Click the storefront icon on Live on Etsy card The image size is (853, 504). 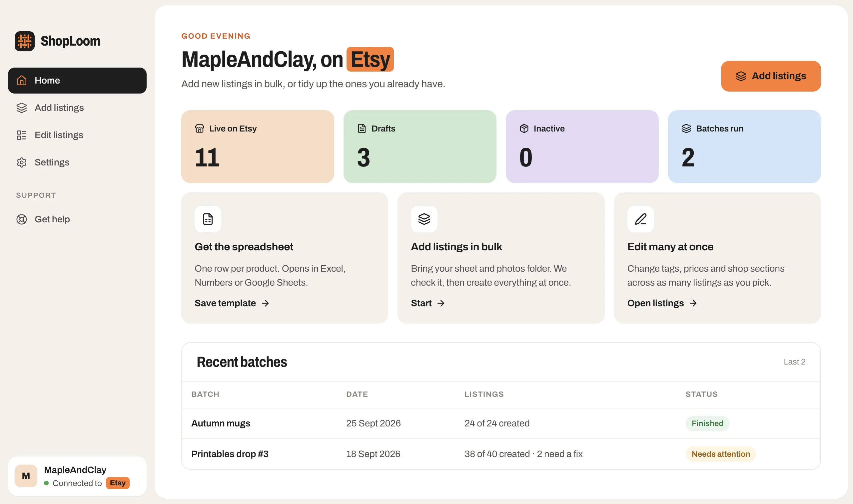pyautogui.click(x=200, y=128)
